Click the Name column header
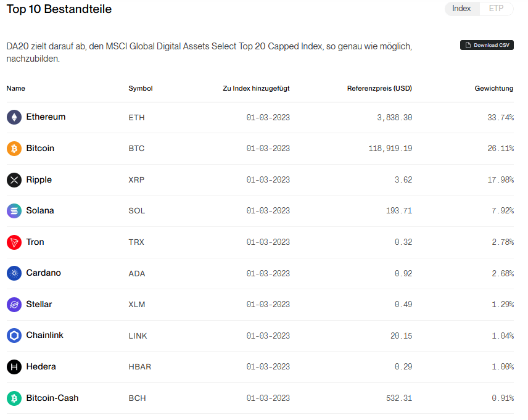The height and width of the screenshot is (420, 528). click(x=16, y=88)
